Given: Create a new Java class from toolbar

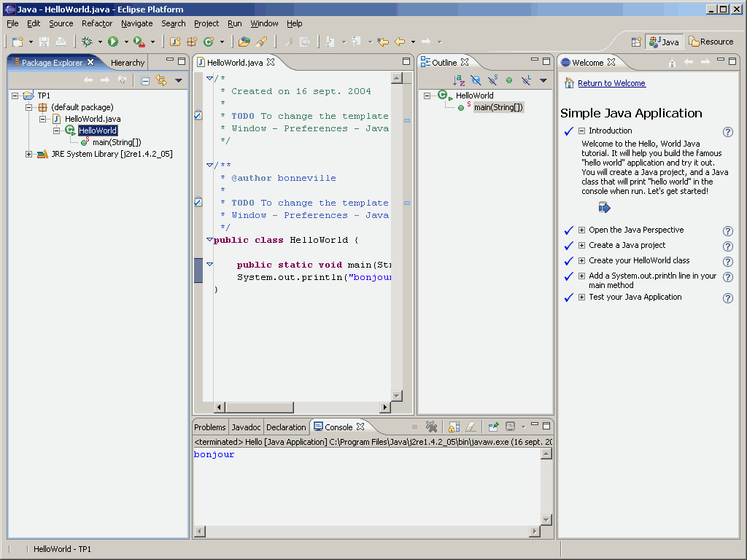Looking at the screenshot, I should pos(209,42).
